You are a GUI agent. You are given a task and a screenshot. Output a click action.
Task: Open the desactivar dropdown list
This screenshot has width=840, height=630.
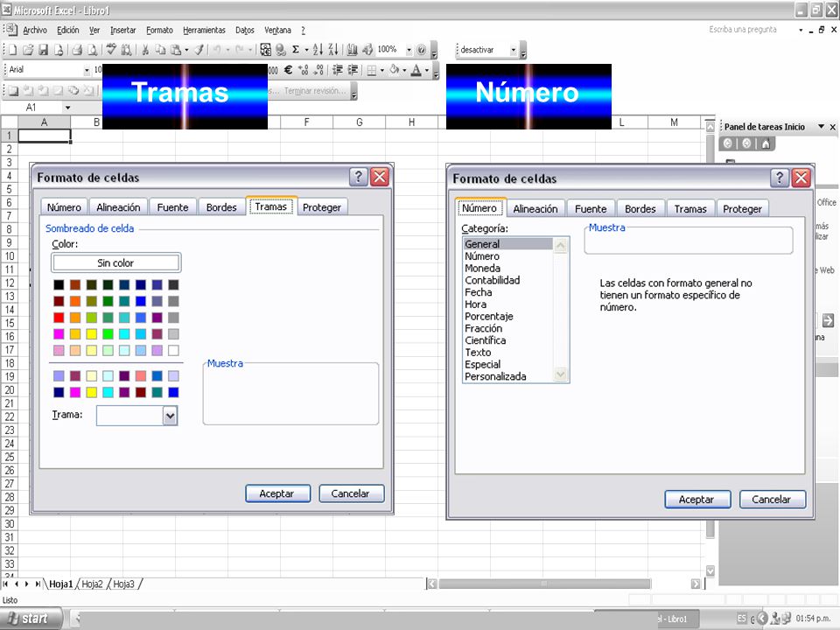coord(514,50)
